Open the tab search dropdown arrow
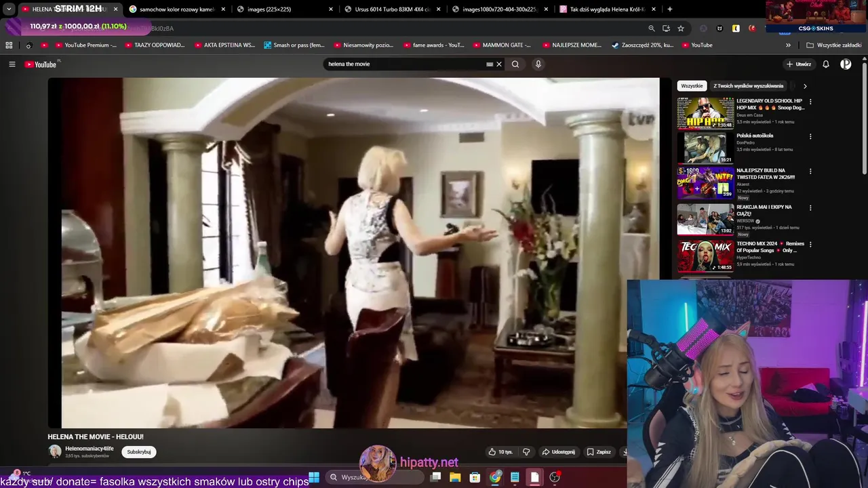Image resolution: width=868 pixels, height=488 pixels. [9, 9]
